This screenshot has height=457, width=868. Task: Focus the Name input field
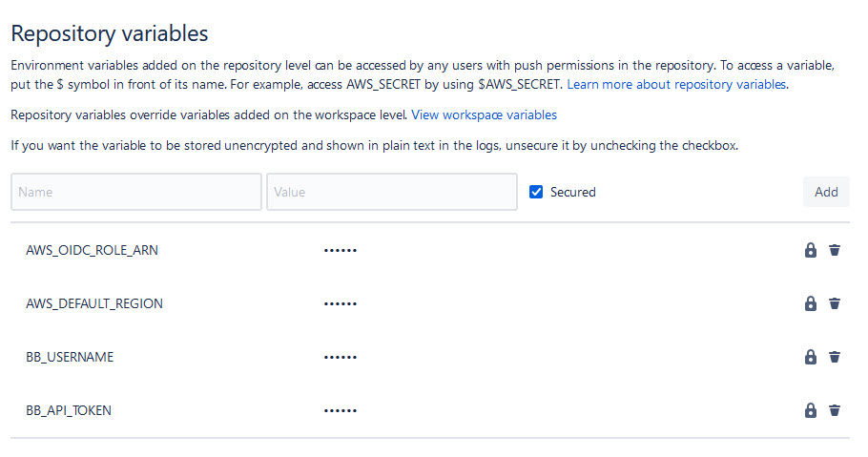(x=136, y=192)
